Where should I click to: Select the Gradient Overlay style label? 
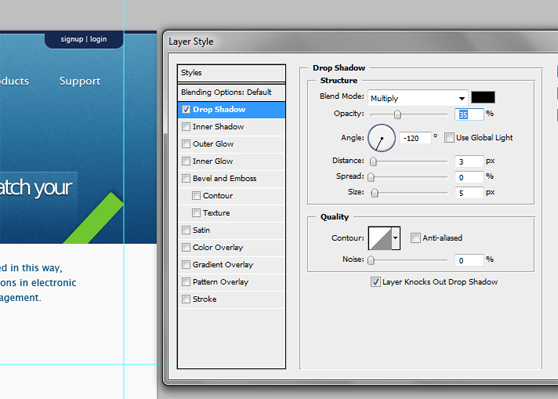pos(223,264)
